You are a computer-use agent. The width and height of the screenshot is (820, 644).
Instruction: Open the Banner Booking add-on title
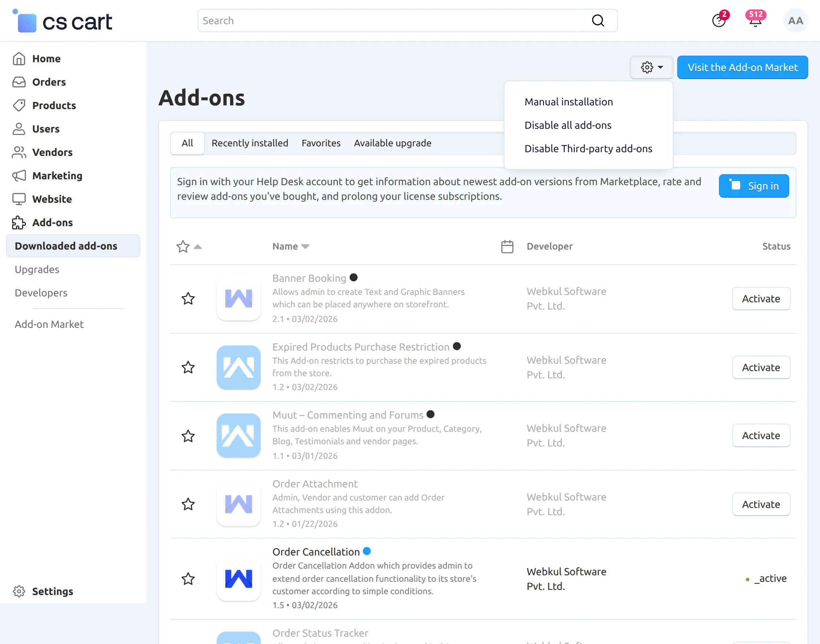coord(309,278)
